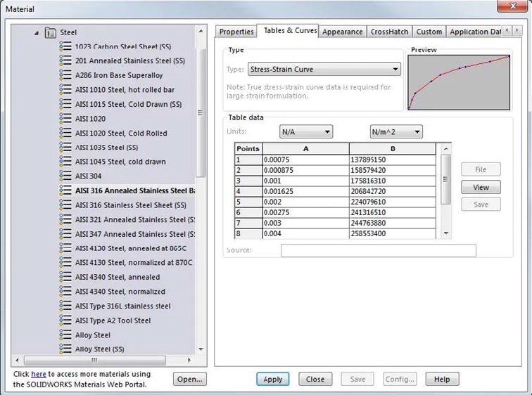Click the View button beside table
532x395 pixels.
click(481, 187)
